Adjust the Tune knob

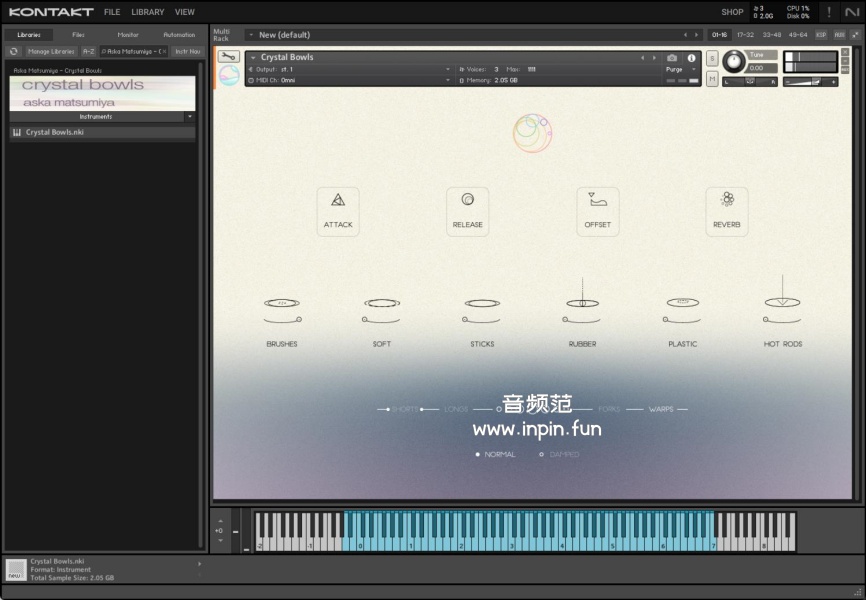(x=733, y=61)
